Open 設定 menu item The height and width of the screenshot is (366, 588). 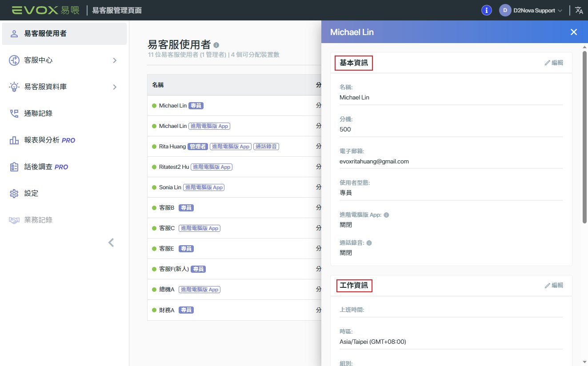coord(64,194)
